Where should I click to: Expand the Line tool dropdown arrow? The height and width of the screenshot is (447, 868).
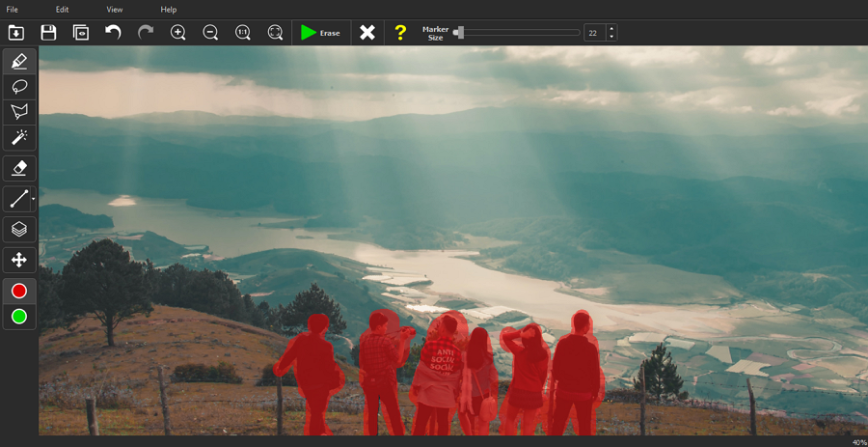[x=33, y=199]
